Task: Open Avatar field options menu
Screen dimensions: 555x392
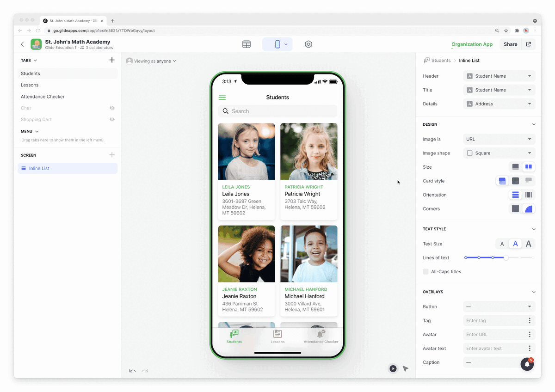Action: 530,334
